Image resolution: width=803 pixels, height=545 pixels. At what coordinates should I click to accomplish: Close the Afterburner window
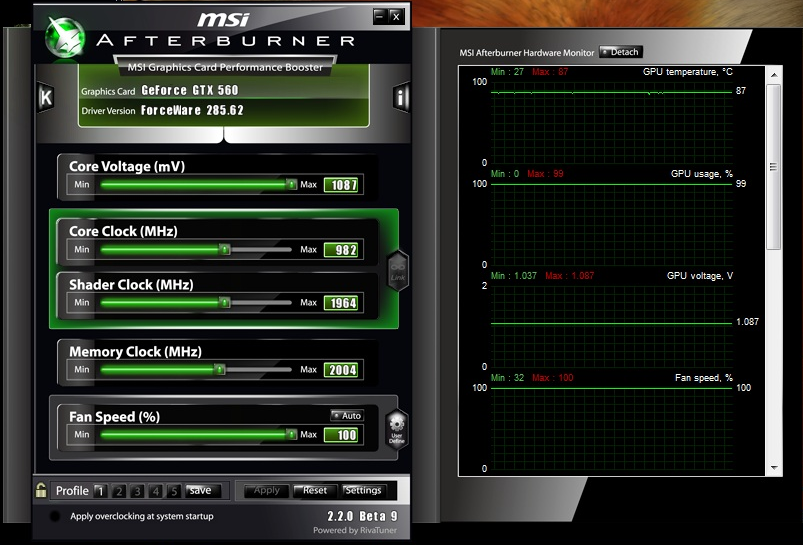coord(396,16)
